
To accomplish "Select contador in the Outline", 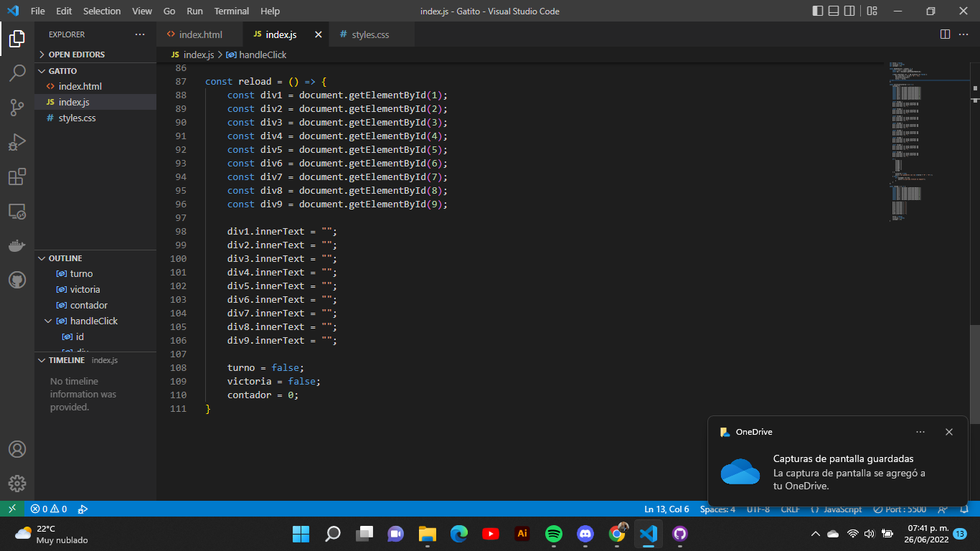I will pos(95,305).
